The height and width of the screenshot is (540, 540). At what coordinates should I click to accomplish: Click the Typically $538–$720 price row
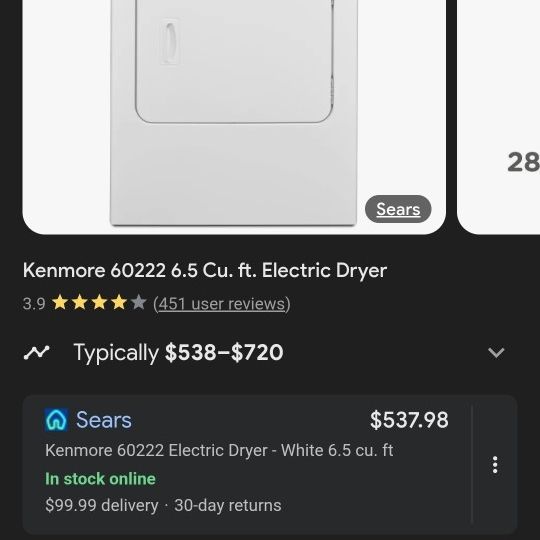tap(264, 353)
